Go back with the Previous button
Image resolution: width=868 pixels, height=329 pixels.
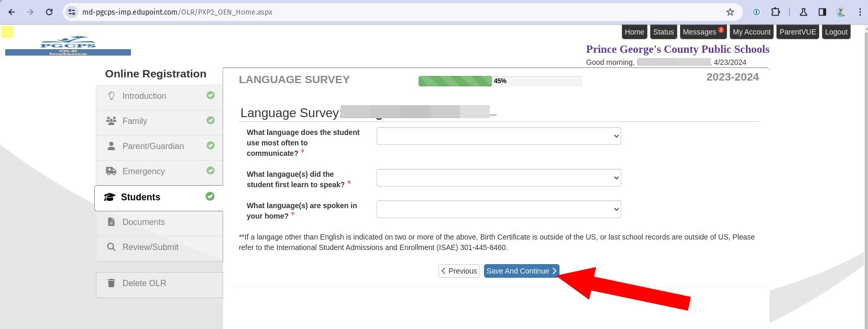tap(459, 271)
